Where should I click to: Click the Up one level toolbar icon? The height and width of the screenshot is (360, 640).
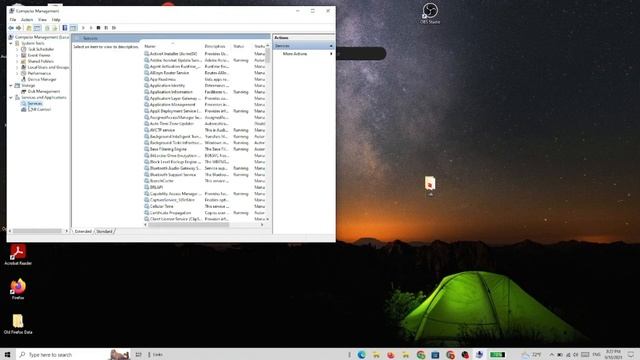tap(29, 28)
